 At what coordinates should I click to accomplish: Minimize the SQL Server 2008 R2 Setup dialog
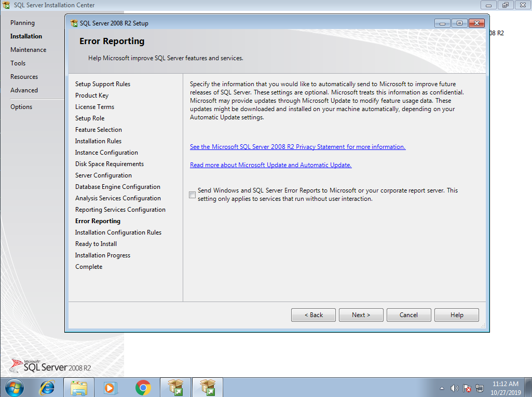(442, 23)
